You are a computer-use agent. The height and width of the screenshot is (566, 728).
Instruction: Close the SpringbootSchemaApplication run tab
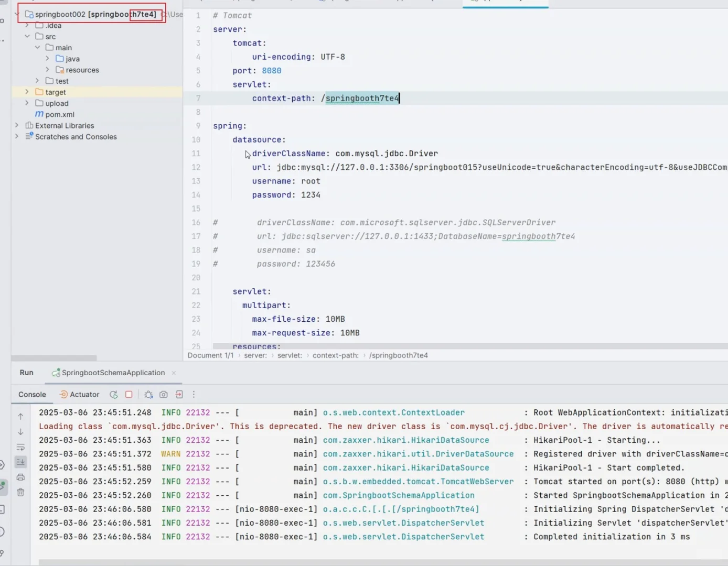coord(174,373)
